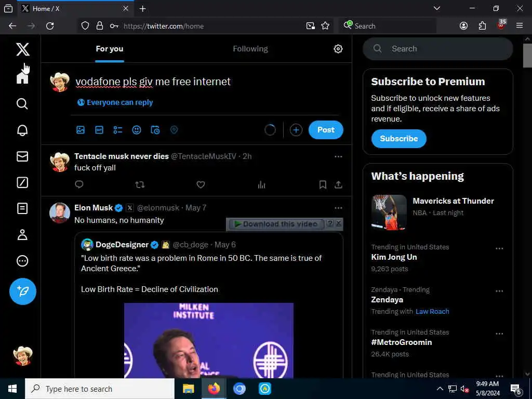Viewport: 532px width, 399px height.
Task: Open Kim Jong Un trending topic
Action: [x=394, y=257]
